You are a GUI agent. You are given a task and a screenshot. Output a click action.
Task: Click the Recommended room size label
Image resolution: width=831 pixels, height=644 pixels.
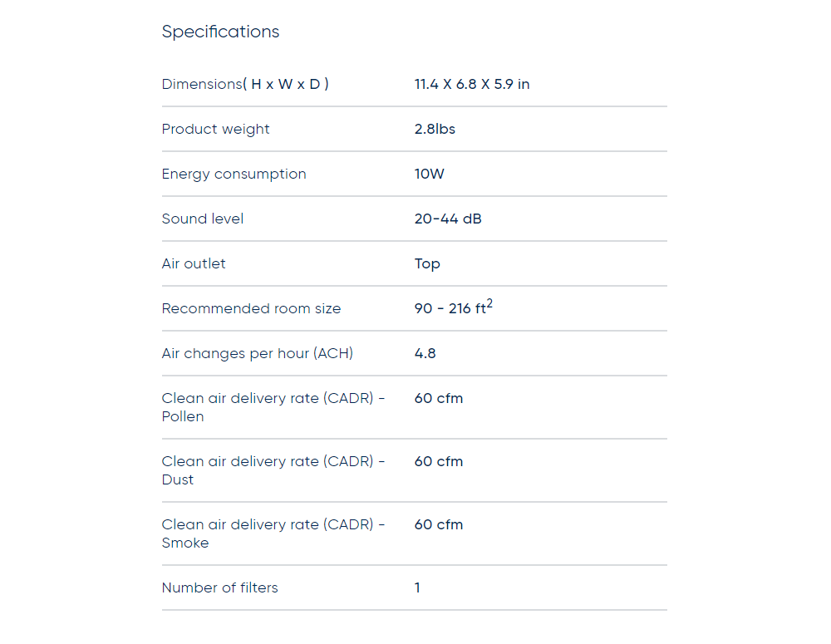click(x=251, y=308)
